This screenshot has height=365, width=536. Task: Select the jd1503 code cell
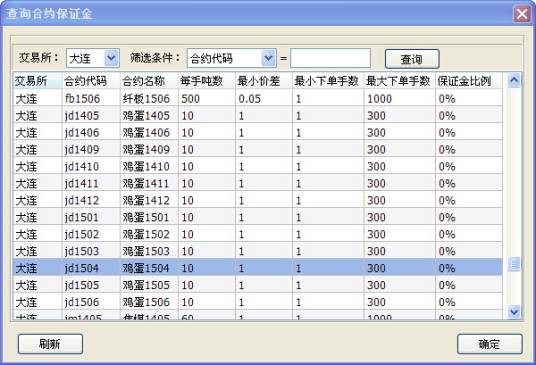(91, 251)
